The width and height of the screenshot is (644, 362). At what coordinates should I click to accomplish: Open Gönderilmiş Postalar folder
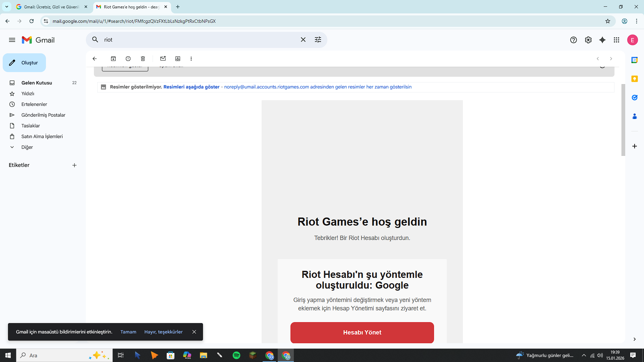[x=43, y=115]
